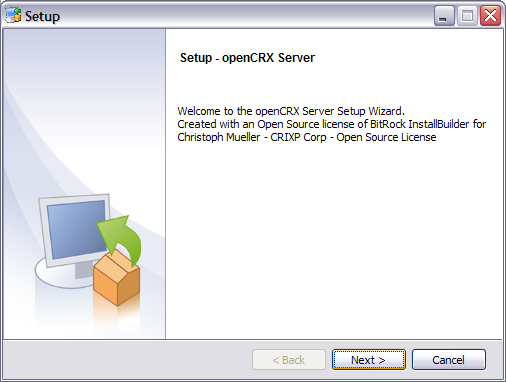Minimize the Setup window
The image size is (506, 382).
[x=444, y=16]
